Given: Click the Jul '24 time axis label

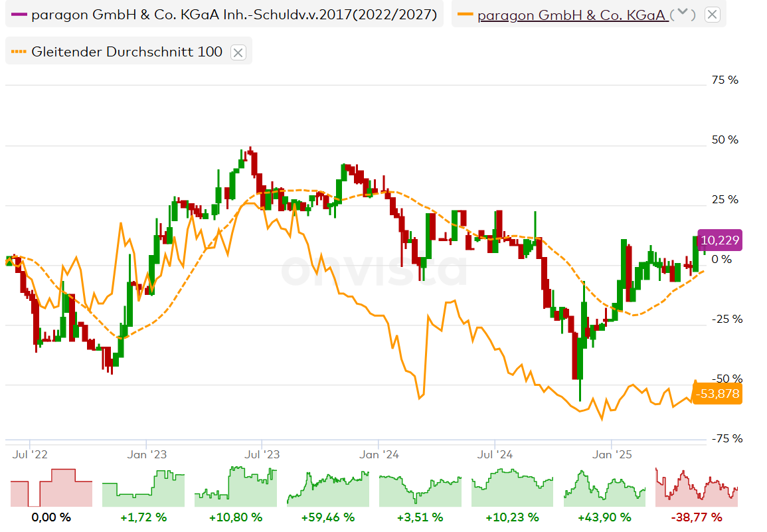Looking at the screenshot, I should pyautogui.click(x=495, y=455).
